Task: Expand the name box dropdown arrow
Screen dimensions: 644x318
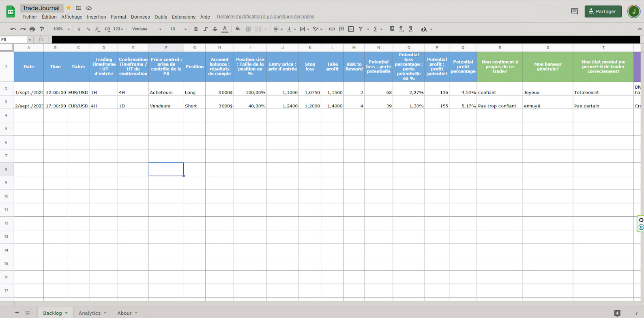Action: tap(30, 40)
